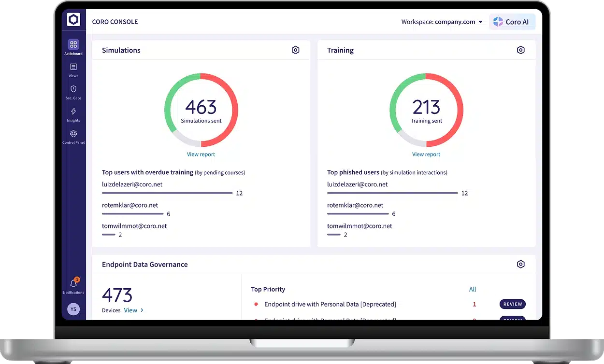Click the red count 1 in Top Priority

(x=475, y=304)
